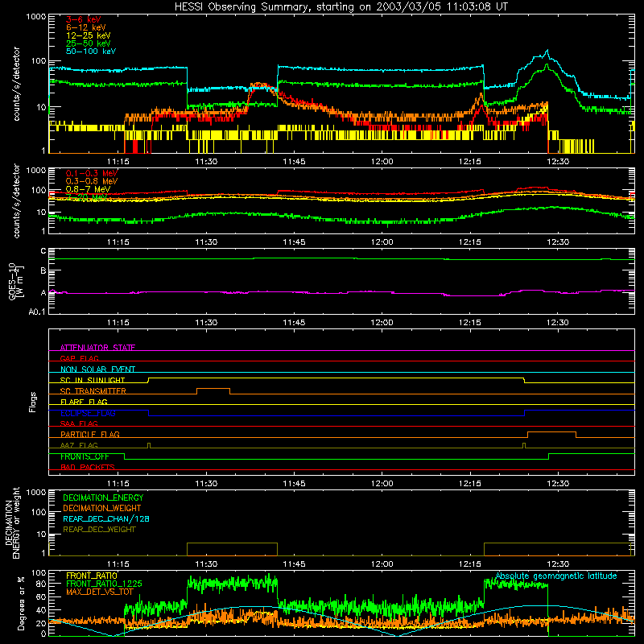Click the FRONTS_OFF flag label

click(85, 456)
